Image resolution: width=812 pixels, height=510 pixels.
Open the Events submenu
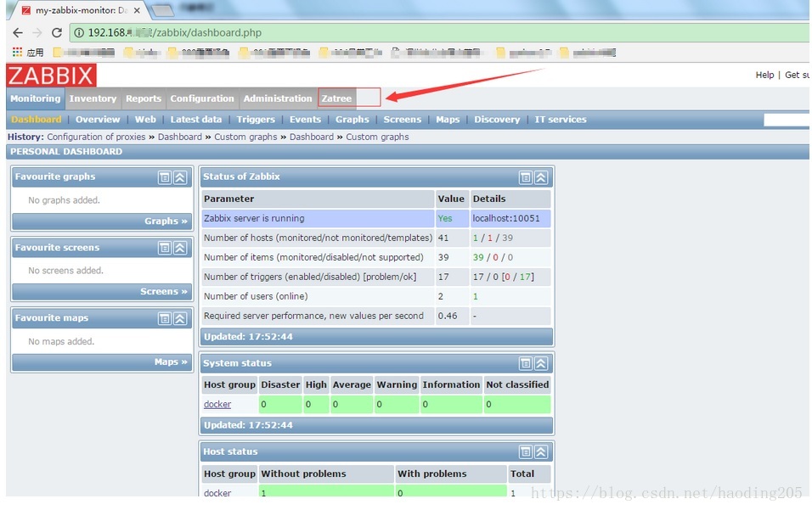pos(305,120)
